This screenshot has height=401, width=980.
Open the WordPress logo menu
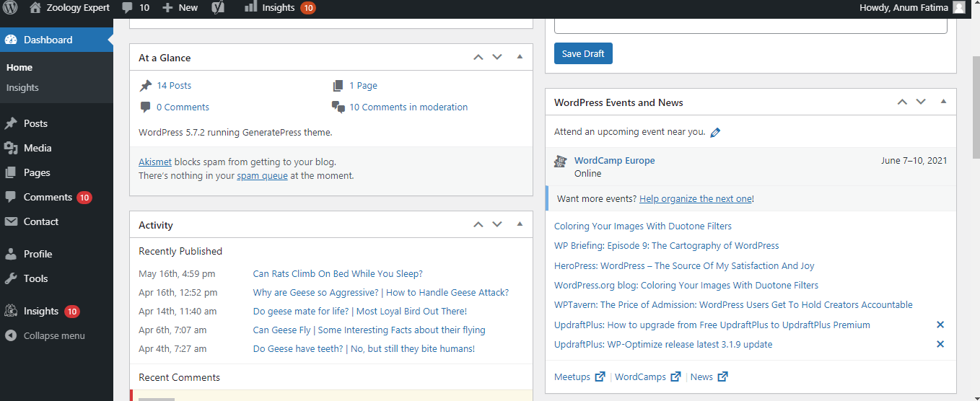point(10,8)
